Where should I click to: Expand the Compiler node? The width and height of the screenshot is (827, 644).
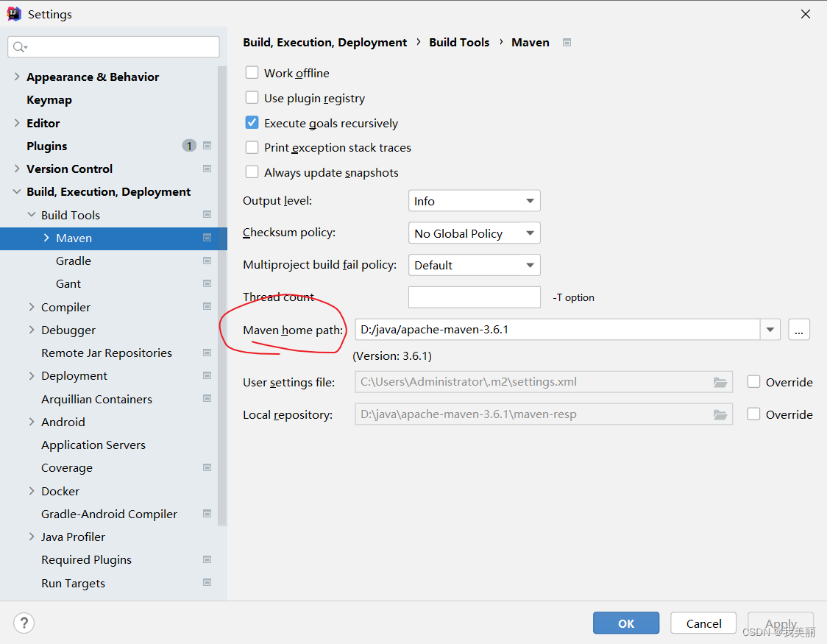(x=32, y=306)
